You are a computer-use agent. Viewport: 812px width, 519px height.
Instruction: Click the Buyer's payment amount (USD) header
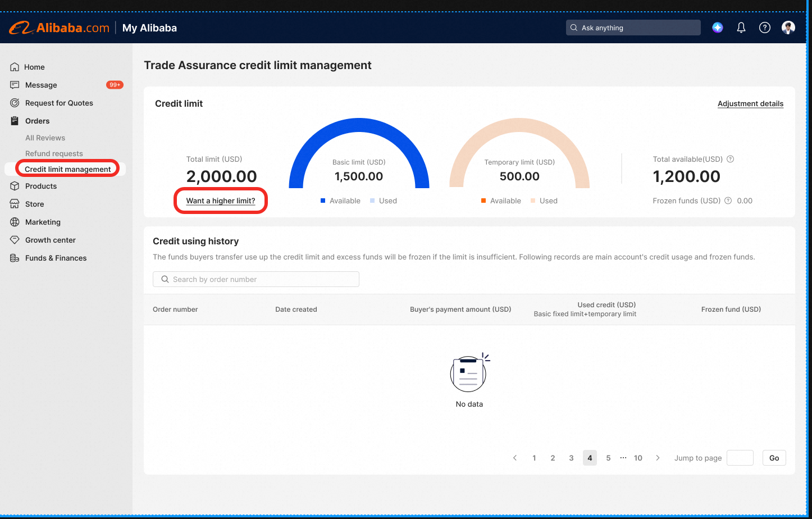click(460, 309)
